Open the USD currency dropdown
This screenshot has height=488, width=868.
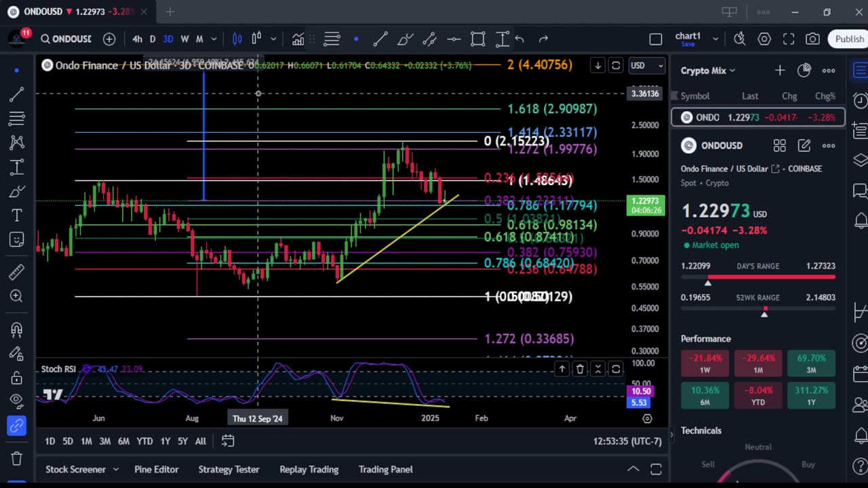coord(646,65)
